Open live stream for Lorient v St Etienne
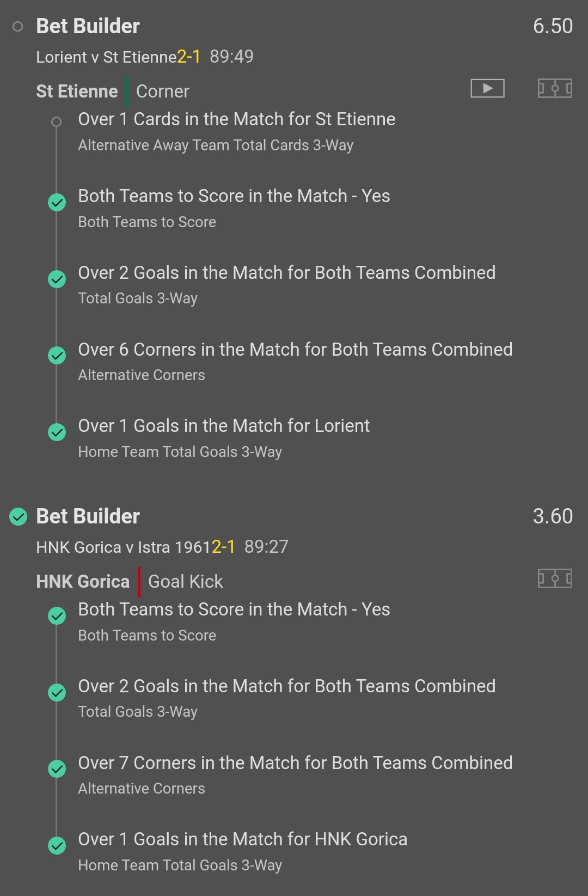The height and width of the screenshot is (896, 588). (487, 88)
